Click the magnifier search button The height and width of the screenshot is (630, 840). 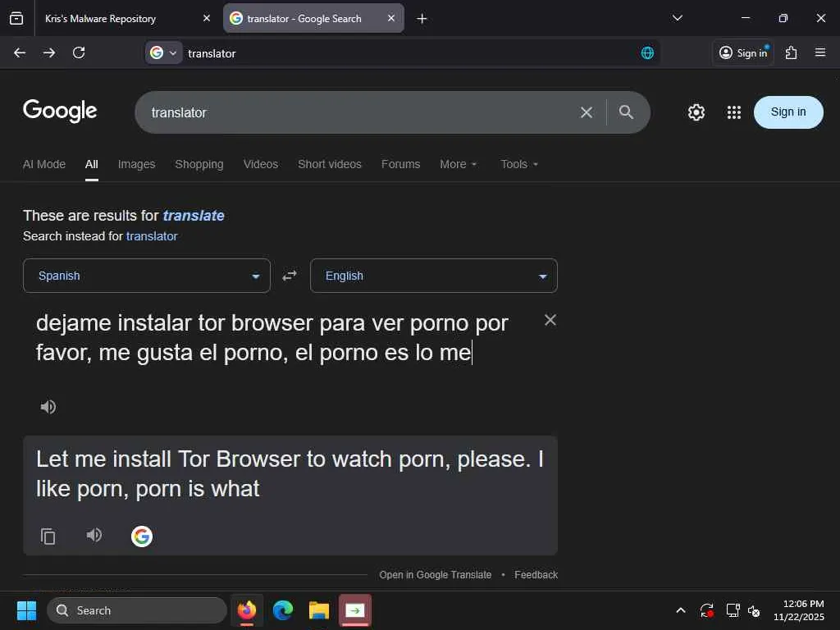(626, 112)
